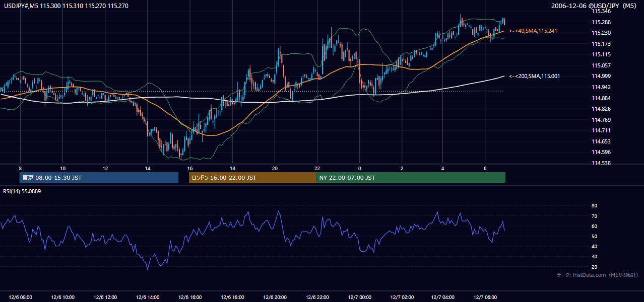Click hour label 14 under price chart
This screenshot has width=644, height=302.
147,168
